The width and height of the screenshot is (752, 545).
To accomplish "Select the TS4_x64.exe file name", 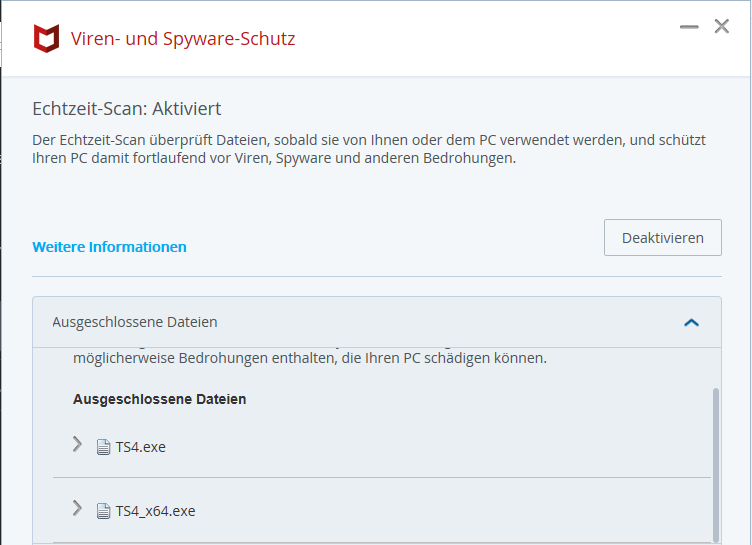I will click(x=155, y=511).
